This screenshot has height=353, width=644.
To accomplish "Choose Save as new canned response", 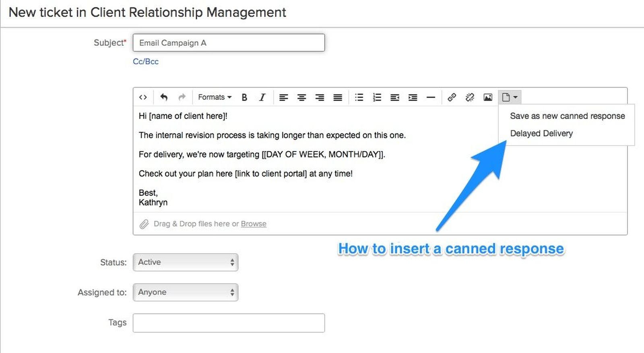I will 567,116.
